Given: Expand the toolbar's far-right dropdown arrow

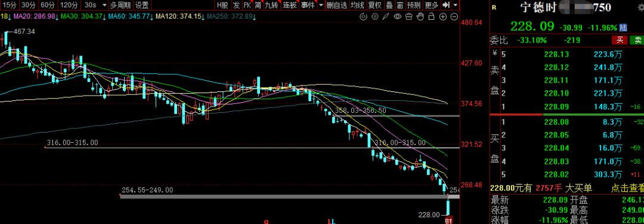Looking at the screenshot, I should point(456,5).
